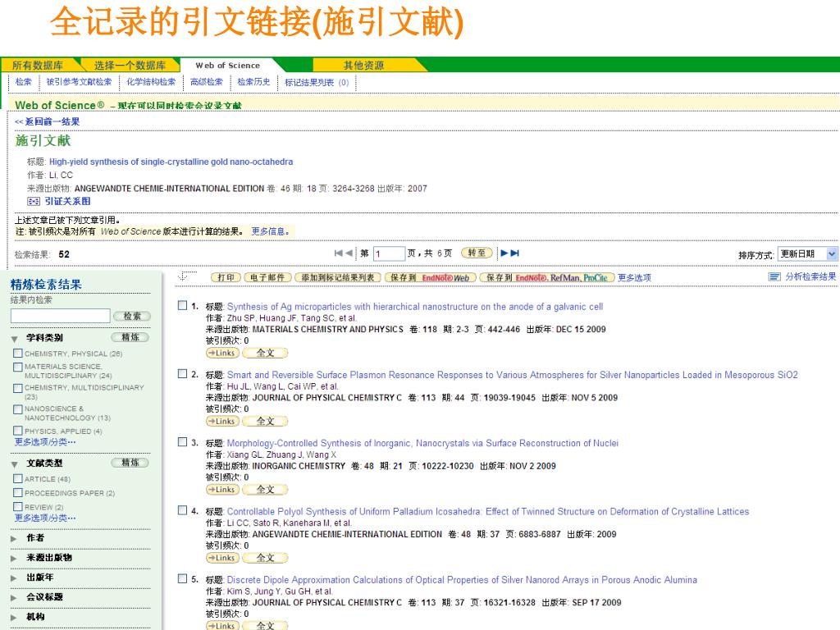
Task: Jump to the last results page arrow
Action: tap(515, 253)
